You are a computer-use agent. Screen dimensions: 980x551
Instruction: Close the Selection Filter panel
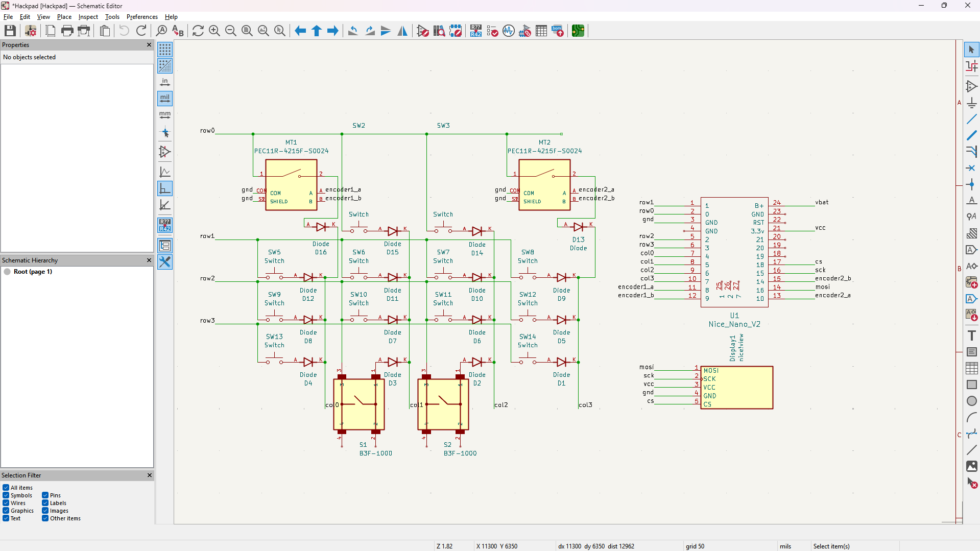point(150,475)
